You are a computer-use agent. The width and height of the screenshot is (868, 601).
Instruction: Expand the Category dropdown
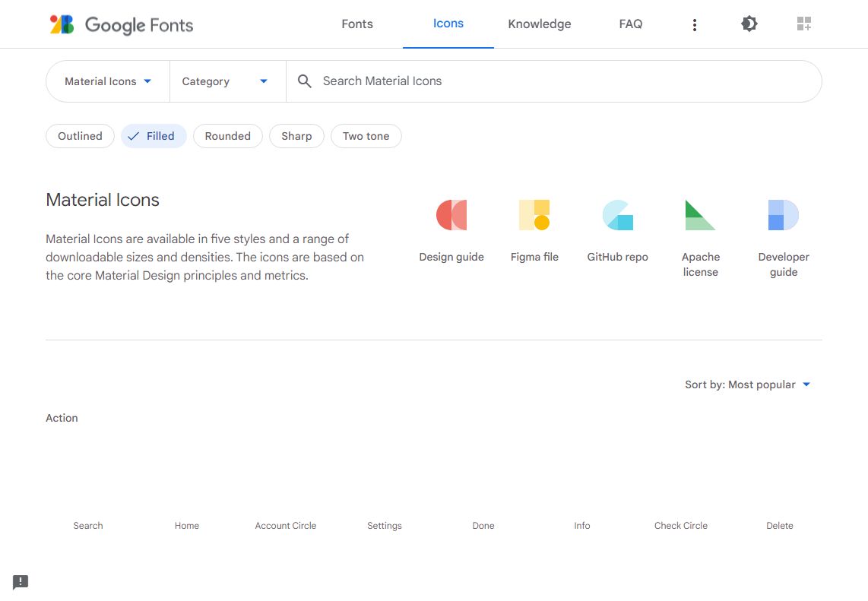point(227,81)
